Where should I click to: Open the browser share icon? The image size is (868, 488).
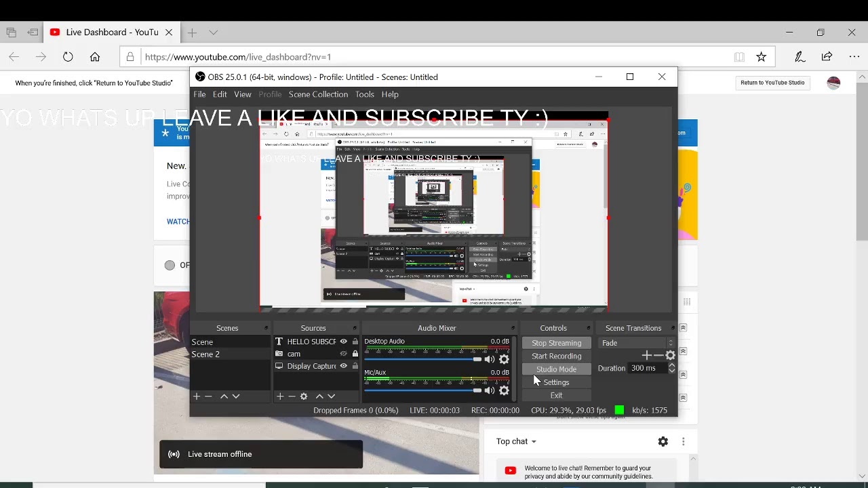click(x=827, y=57)
